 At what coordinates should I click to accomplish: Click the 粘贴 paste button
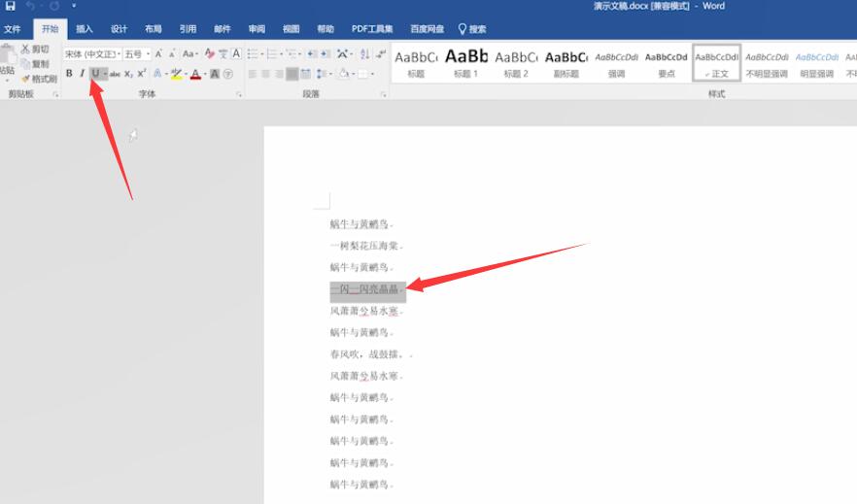point(8,63)
